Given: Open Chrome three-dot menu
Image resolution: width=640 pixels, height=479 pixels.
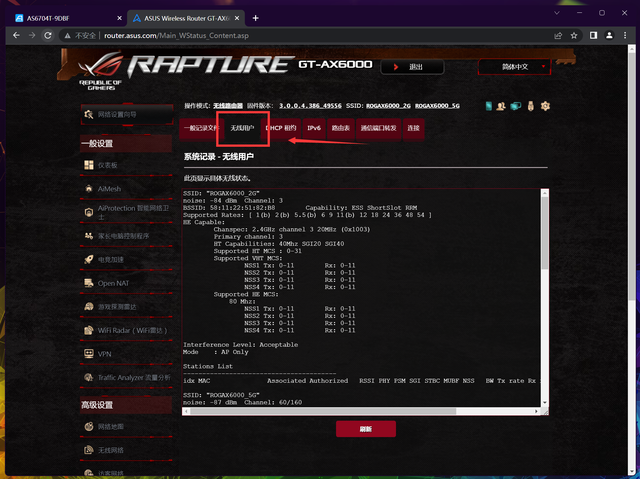Looking at the screenshot, I should pyautogui.click(x=625, y=35).
